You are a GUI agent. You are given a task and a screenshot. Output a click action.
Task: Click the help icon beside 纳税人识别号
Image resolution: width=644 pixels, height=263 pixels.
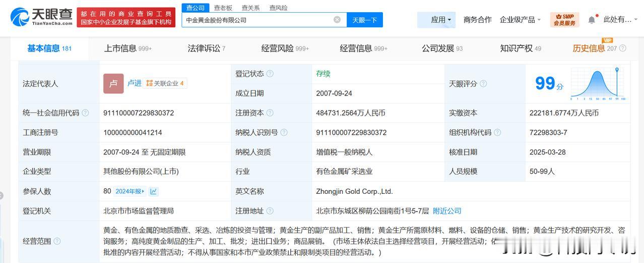pyautogui.click(x=284, y=133)
